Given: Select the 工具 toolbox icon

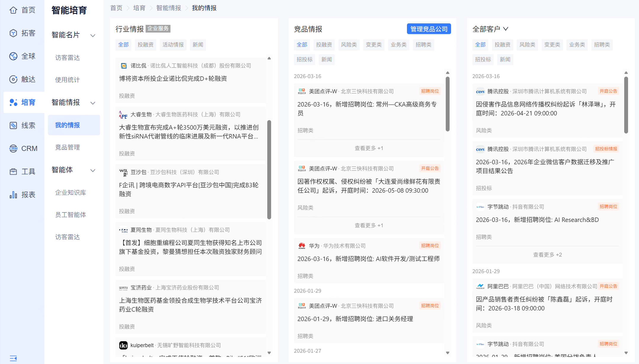Looking at the screenshot, I should pos(13,172).
